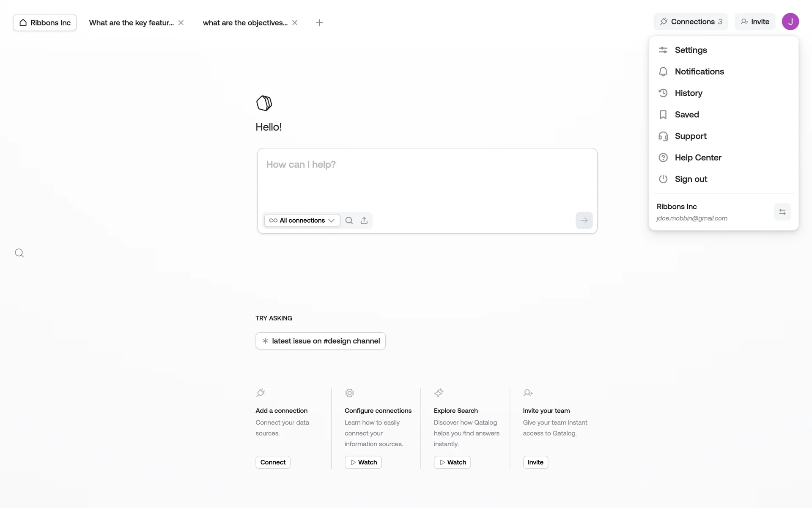
Task: Click the Connect button under Add a connection
Action: click(273, 462)
